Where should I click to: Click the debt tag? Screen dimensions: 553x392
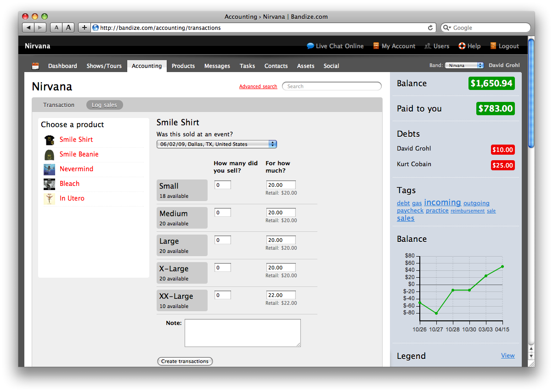click(x=403, y=203)
